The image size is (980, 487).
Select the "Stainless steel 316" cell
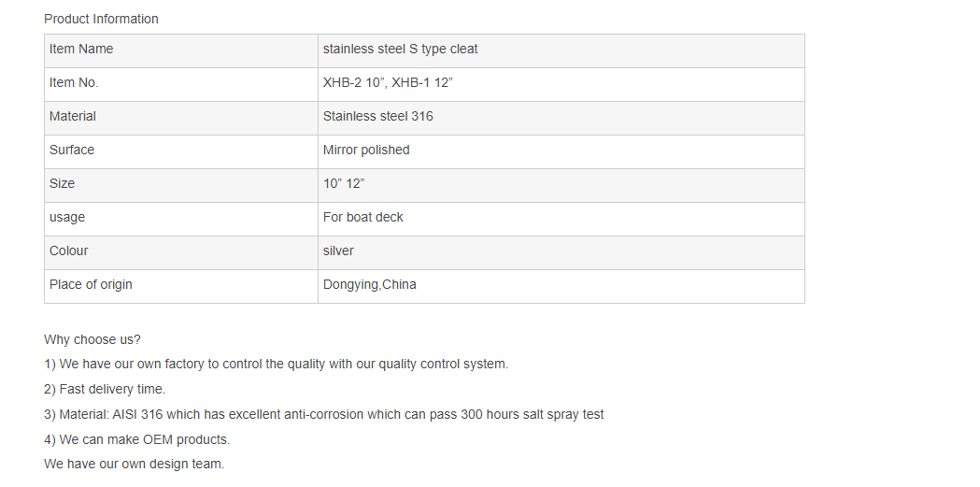point(378,116)
